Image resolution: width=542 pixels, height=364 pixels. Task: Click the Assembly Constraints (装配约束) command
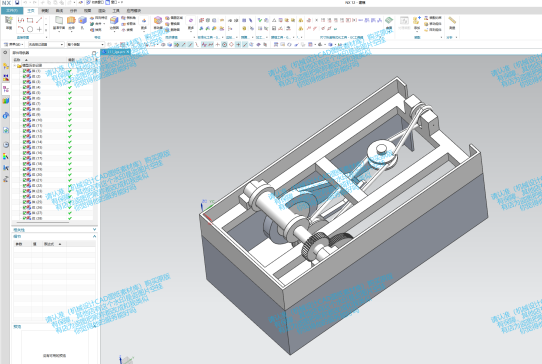coord(432,18)
